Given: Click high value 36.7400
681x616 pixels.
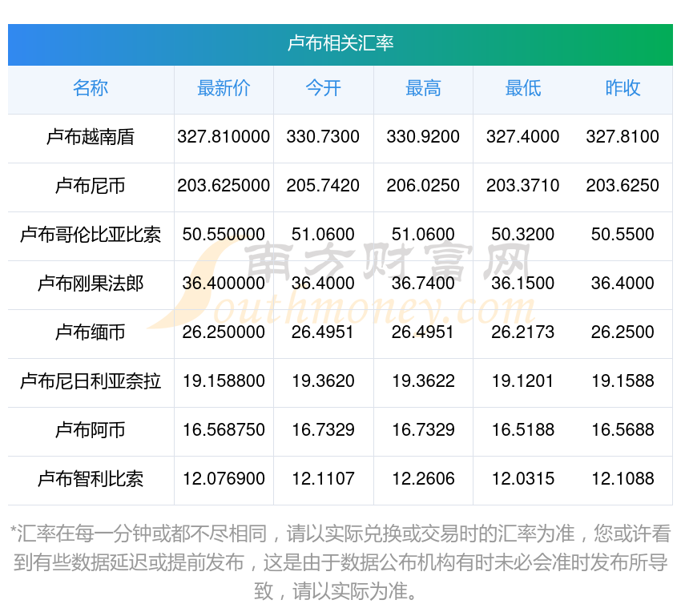Looking at the screenshot, I should (423, 284).
